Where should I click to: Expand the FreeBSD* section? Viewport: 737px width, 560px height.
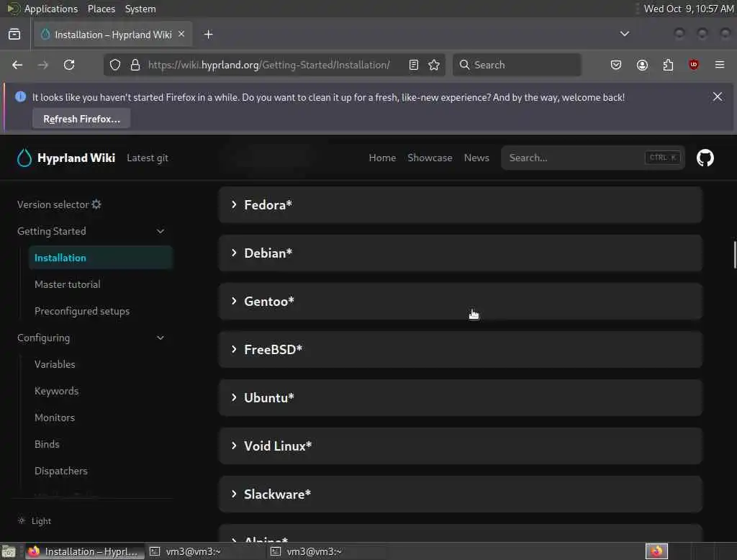coord(460,350)
